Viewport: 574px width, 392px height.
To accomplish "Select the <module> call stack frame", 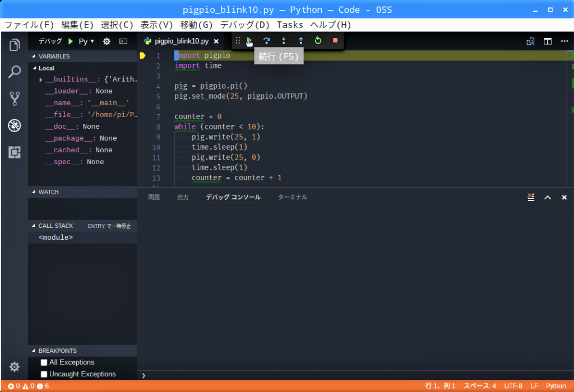I will 55,237.
